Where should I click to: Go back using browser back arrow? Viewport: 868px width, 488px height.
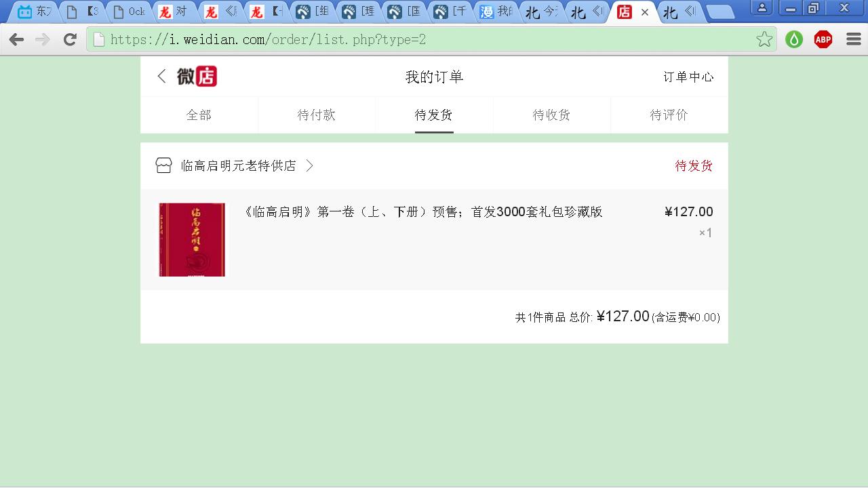17,39
